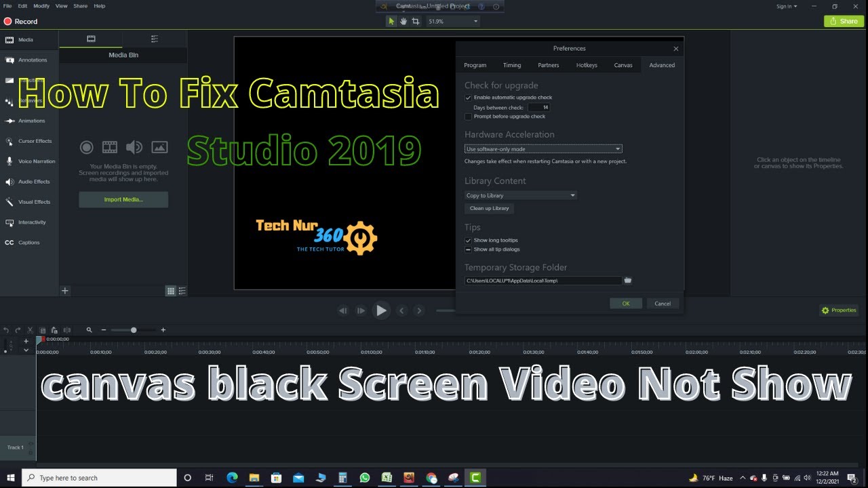Viewport: 868px width, 488px height.
Task: Jump to previous clip arrow button
Action: 401,310
